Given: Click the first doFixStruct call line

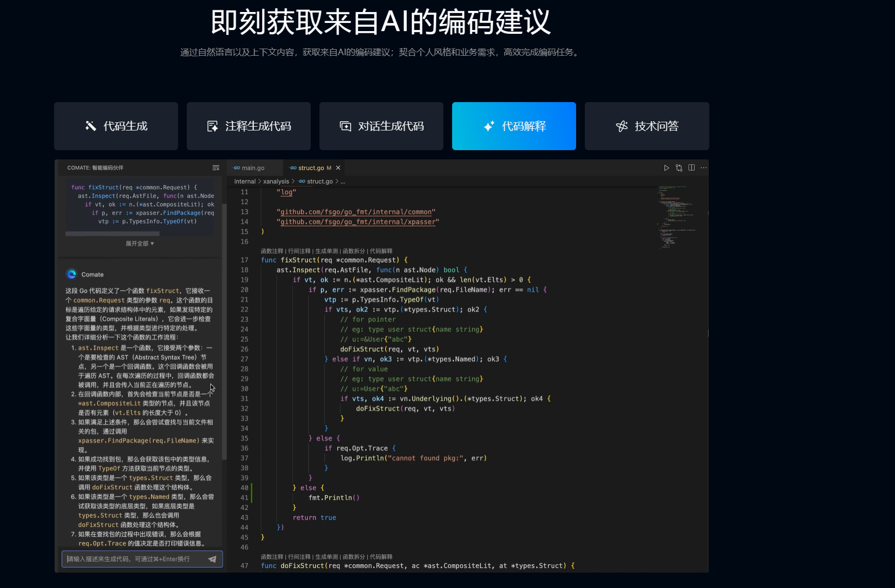Looking at the screenshot, I should coord(389,349).
